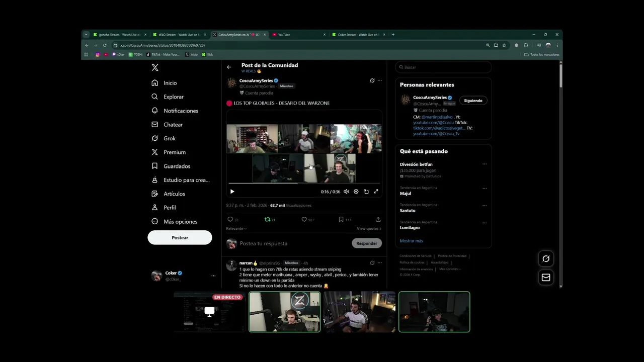This screenshot has width=644, height=362.
Task: Play the embedded video
Action: tap(232, 192)
